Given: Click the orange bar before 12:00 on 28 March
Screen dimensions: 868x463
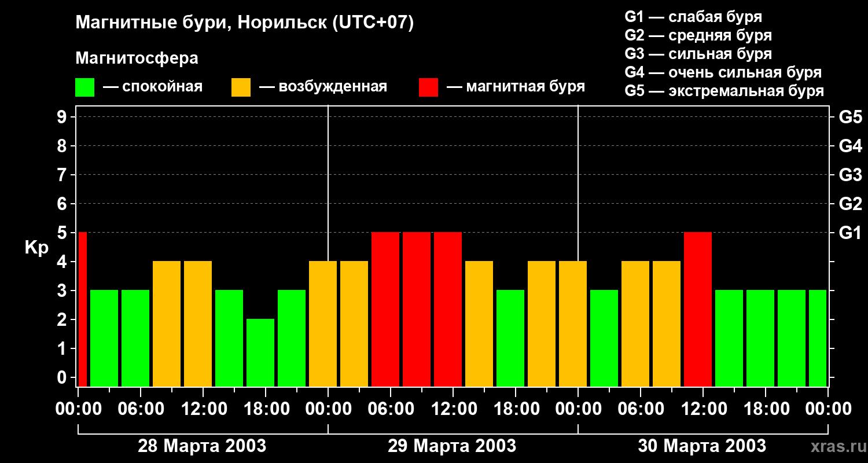Looking at the screenshot, I should click(x=198, y=324).
